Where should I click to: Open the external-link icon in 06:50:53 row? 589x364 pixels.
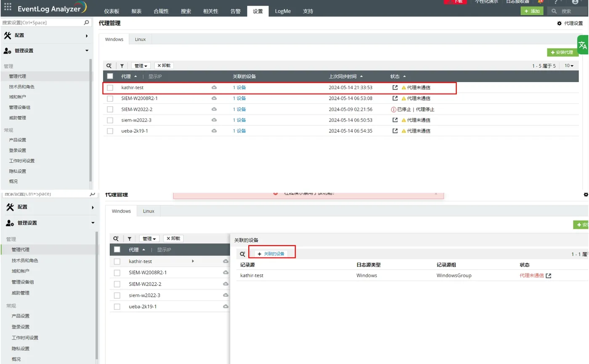[395, 120]
